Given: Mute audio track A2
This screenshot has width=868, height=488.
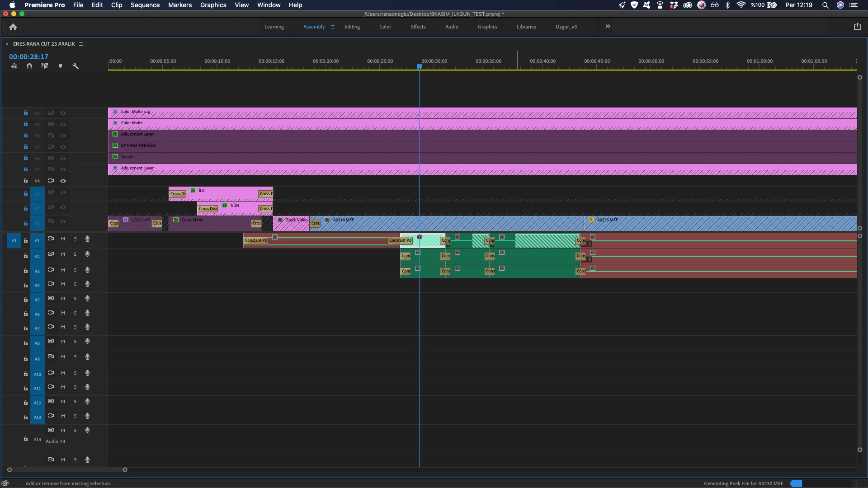Looking at the screenshot, I should pos(63,254).
